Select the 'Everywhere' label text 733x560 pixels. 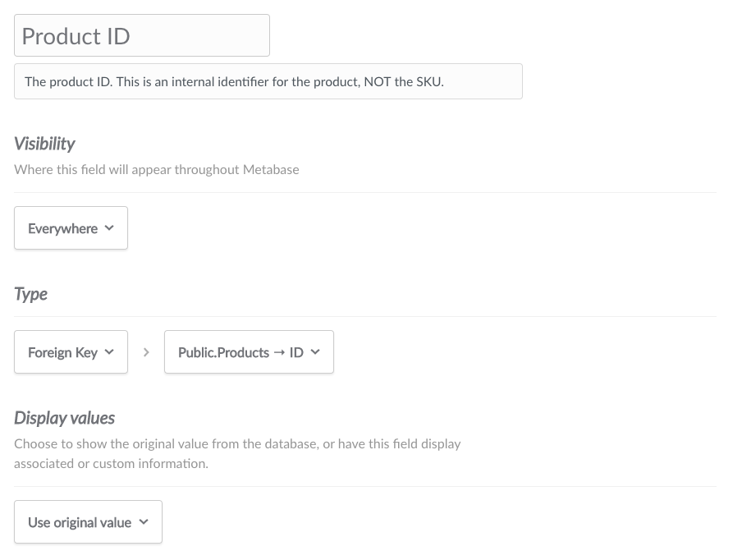pyautogui.click(x=62, y=228)
